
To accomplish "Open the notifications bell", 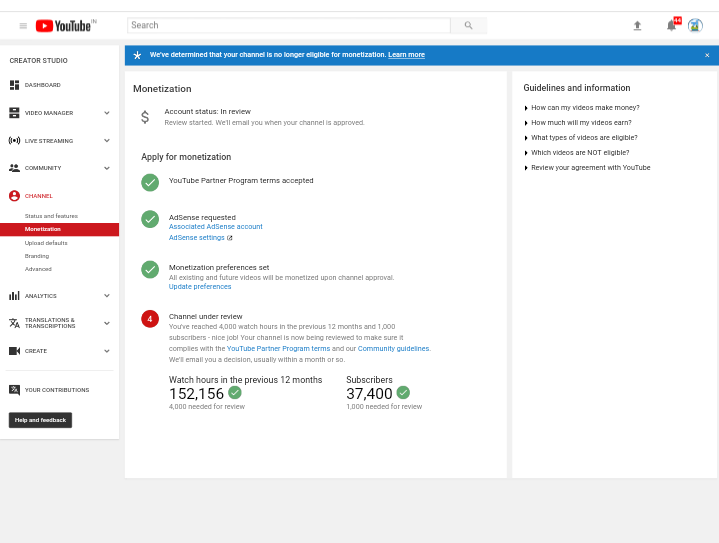I will coord(671,25).
